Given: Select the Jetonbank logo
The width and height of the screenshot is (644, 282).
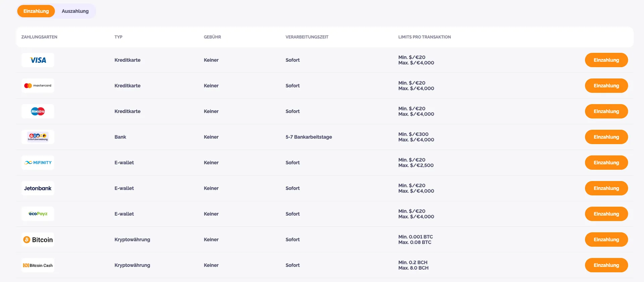Looking at the screenshot, I should click(38, 188).
